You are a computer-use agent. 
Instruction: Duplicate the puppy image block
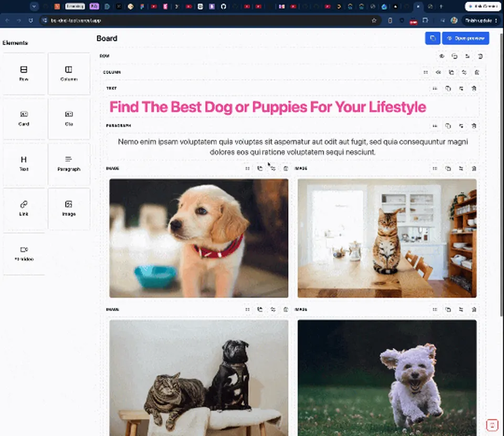pos(260,169)
